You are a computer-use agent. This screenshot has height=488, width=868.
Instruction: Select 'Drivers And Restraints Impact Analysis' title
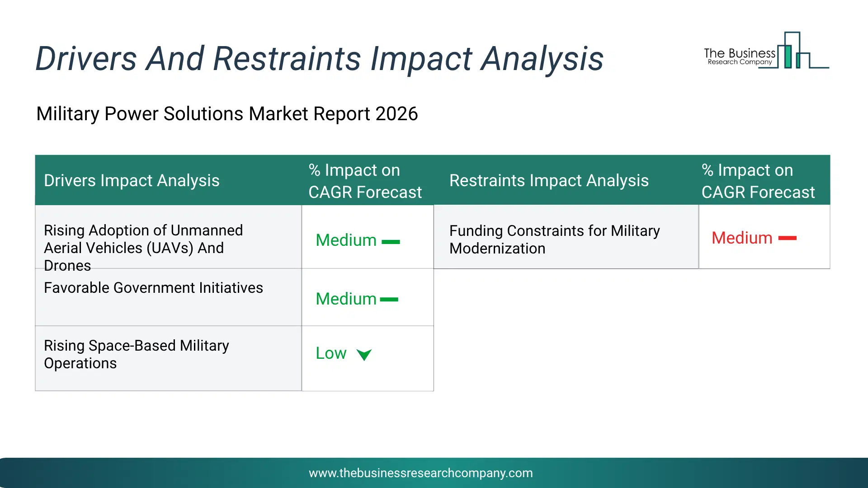[319, 59]
